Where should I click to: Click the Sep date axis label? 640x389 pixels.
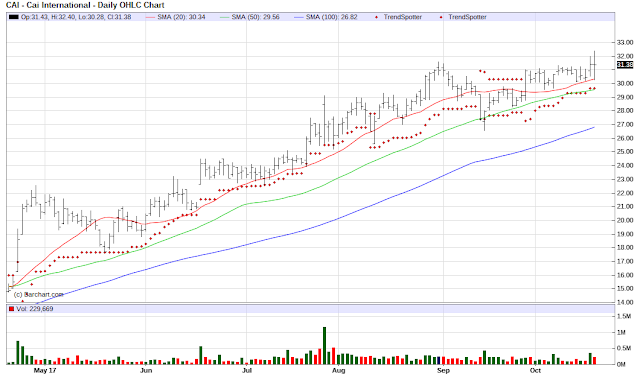pos(443,370)
